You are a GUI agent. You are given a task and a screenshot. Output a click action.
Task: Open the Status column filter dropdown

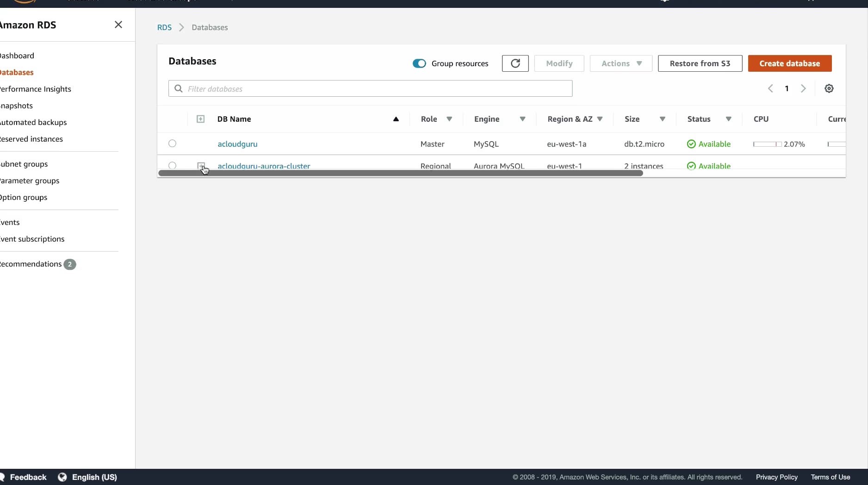[729, 119]
